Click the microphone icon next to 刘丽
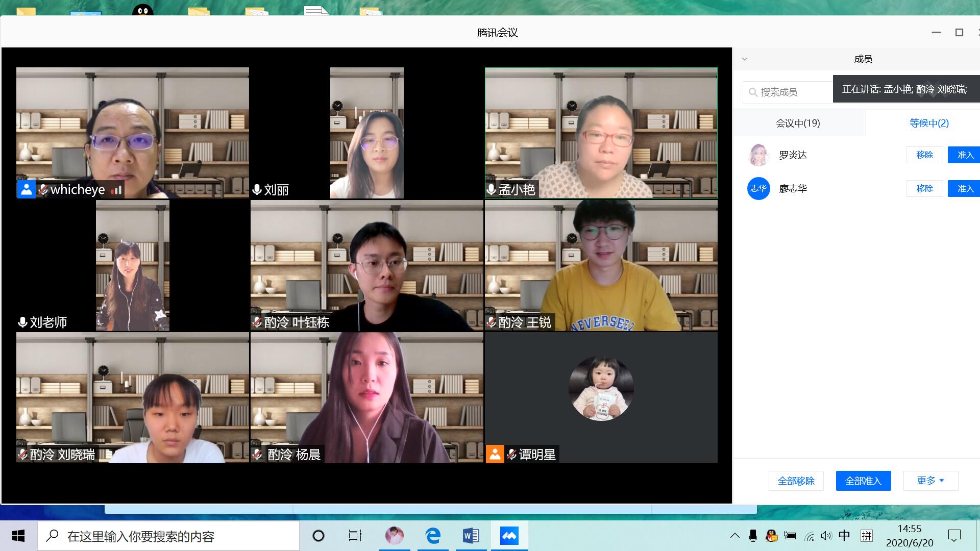The width and height of the screenshot is (980, 551). [x=257, y=190]
